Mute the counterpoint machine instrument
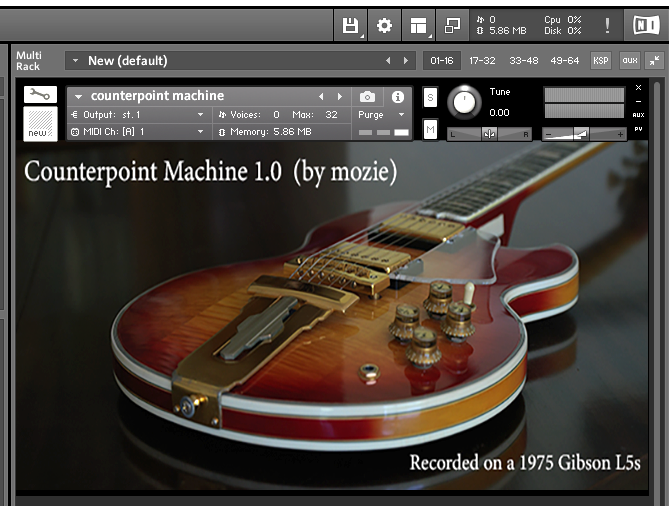The height and width of the screenshot is (506, 669). pos(430,129)
